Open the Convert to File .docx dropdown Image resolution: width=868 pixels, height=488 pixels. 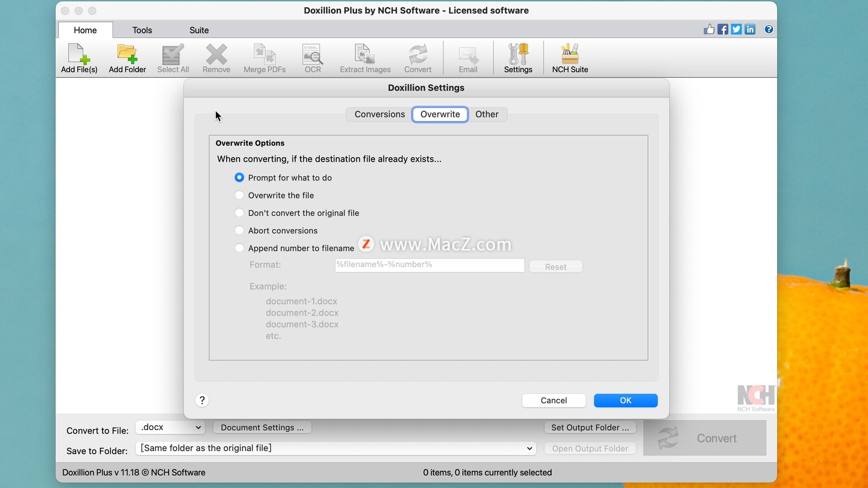pyautogui.click(x=170, y=427)
